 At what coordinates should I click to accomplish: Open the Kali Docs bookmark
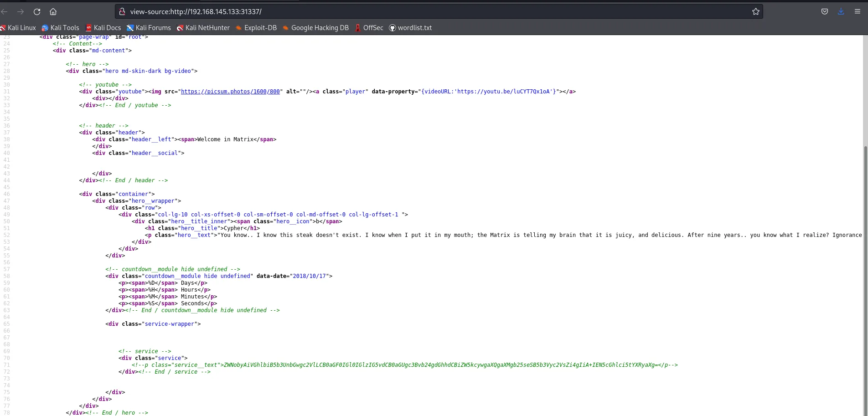click(103, 28)
